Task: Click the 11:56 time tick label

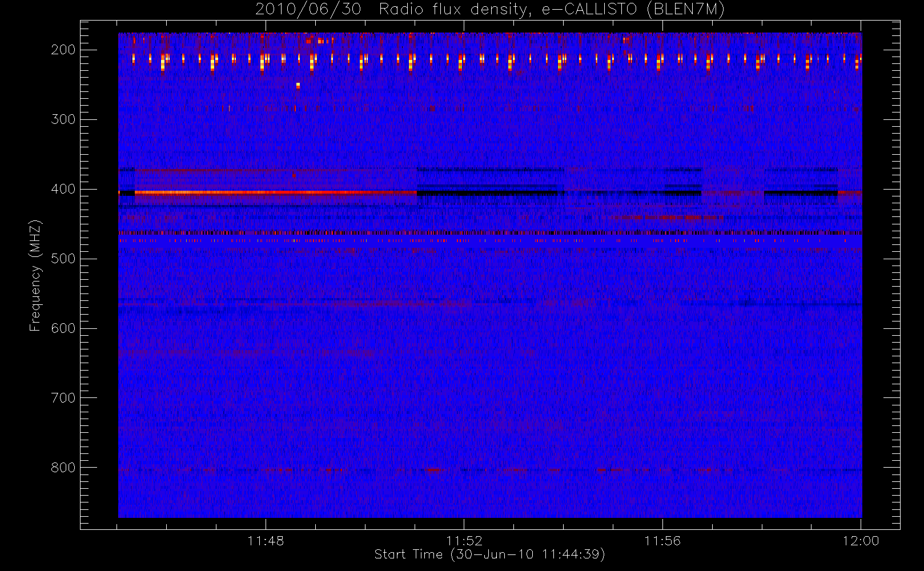Action: [x=662, y=541]
